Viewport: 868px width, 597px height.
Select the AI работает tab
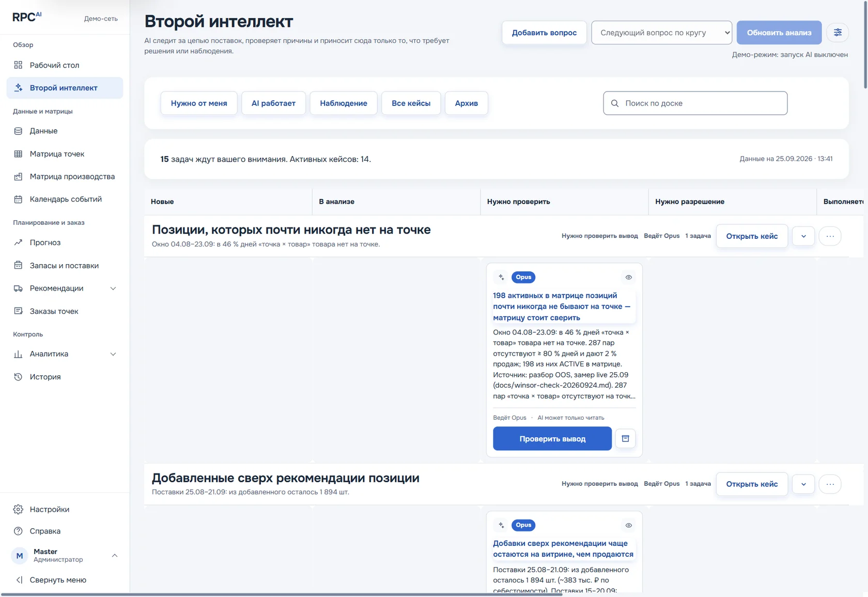(x=273, y=103)
